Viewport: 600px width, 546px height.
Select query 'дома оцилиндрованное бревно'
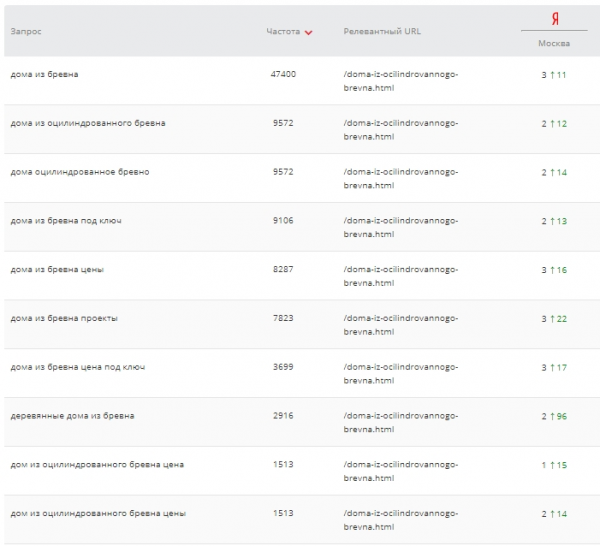coord(80,172)
